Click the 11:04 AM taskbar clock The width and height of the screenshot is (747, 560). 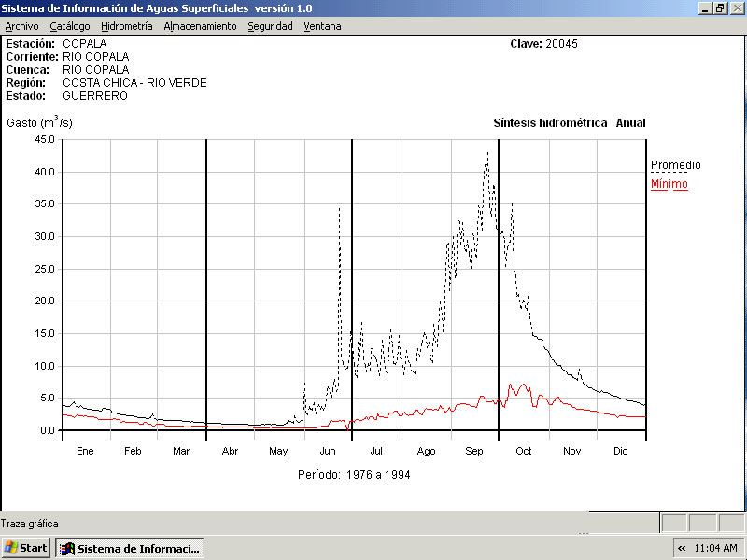[x=716, y=548]
